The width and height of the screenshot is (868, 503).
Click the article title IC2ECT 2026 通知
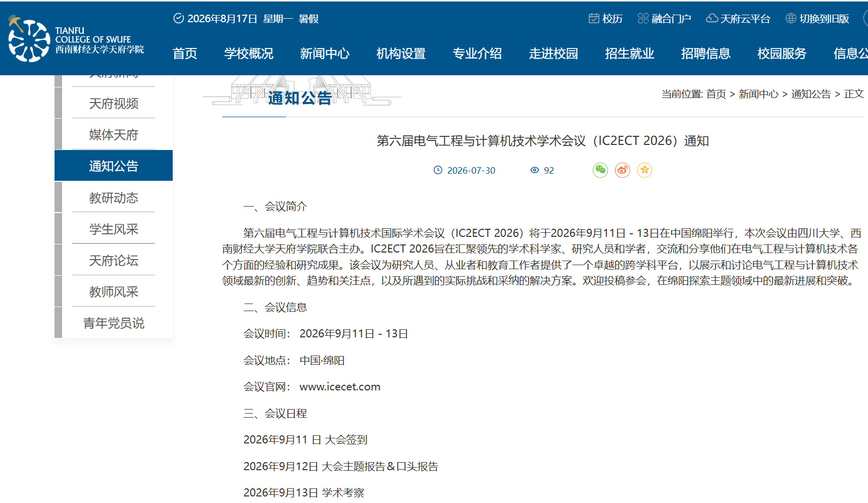[543, 141]
